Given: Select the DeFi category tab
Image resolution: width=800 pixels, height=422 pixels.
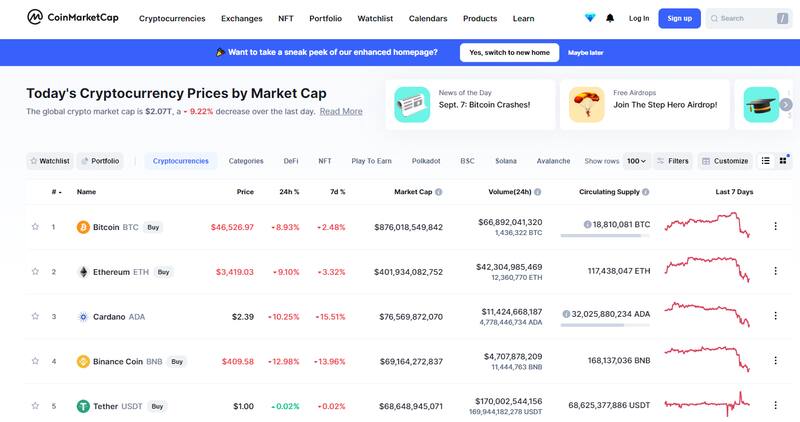Looking at the screenshot, I should point(291,160).
